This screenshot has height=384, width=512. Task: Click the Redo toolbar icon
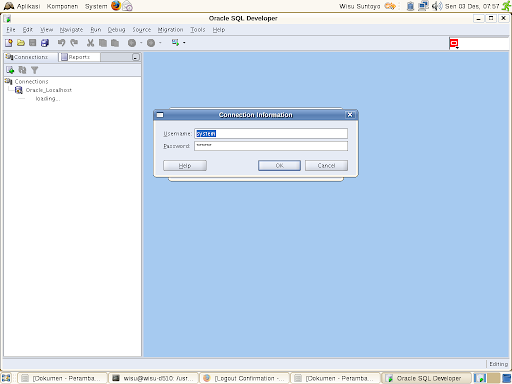pos(74,43)
